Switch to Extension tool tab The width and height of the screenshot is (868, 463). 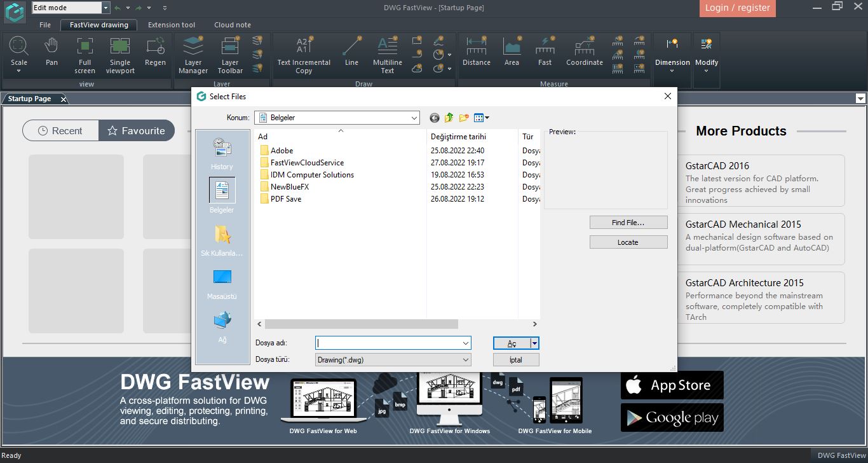[172, 25]
